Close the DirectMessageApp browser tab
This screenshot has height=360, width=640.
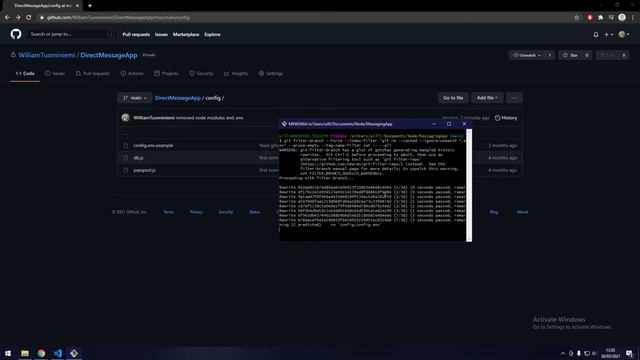point(77,6)
